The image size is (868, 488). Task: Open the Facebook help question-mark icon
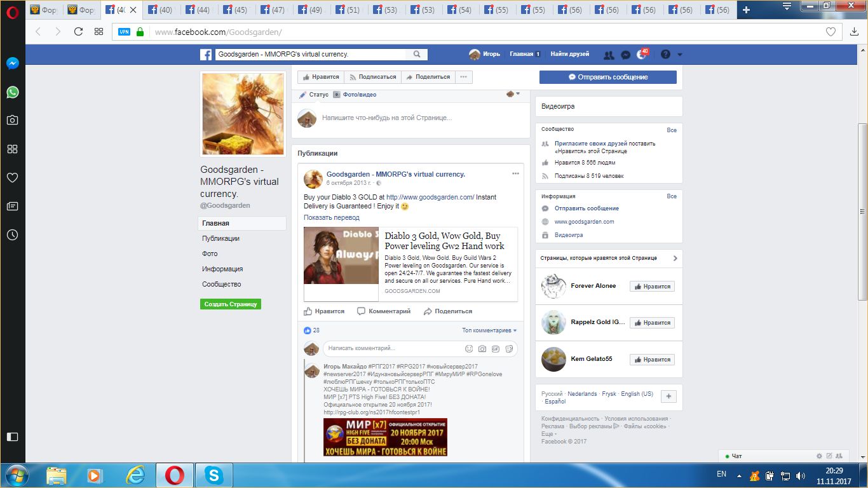pyautogui.click(x=665, y=55)
